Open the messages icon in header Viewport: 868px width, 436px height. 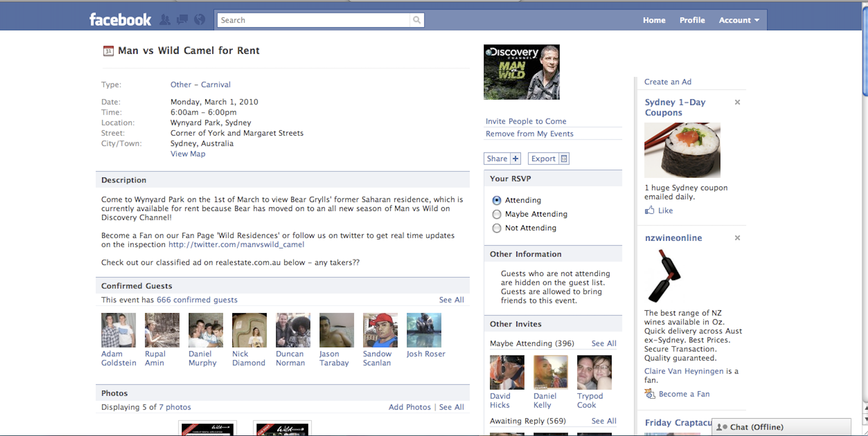tap(182, 20)
